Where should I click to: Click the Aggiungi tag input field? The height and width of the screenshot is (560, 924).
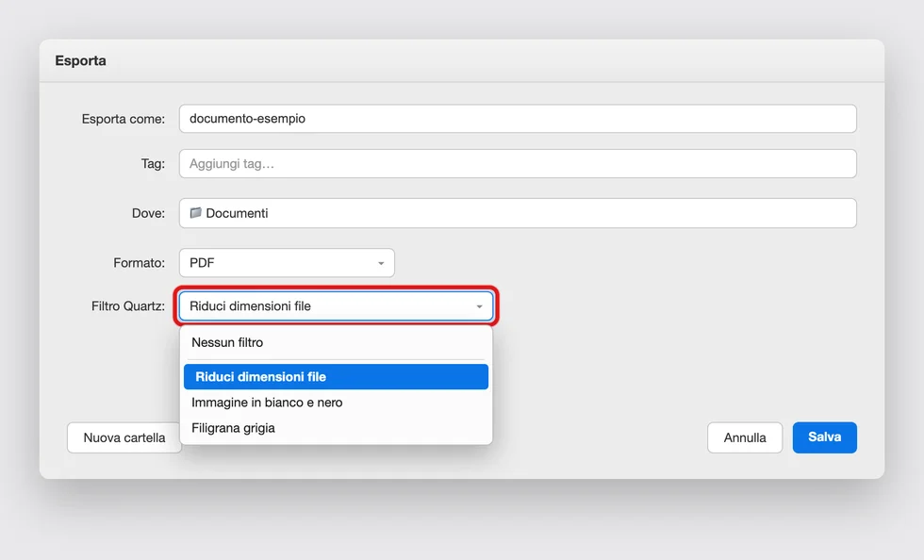tap(518, 163)
